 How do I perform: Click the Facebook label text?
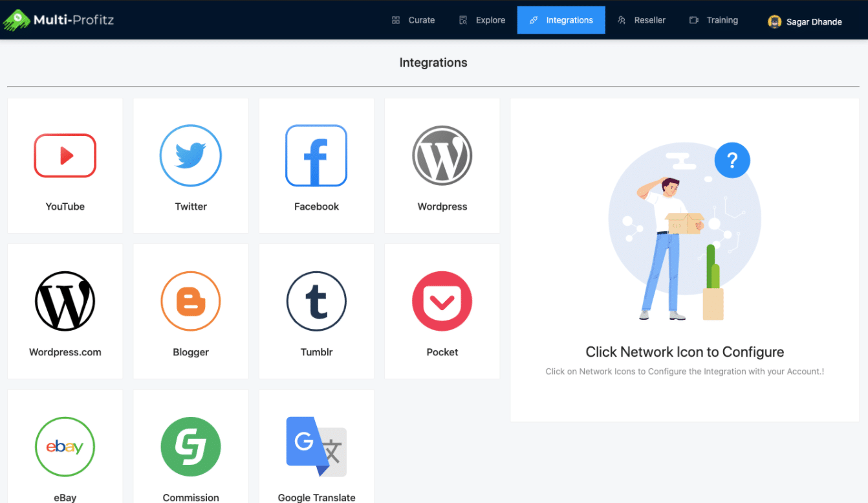point(316,207)
